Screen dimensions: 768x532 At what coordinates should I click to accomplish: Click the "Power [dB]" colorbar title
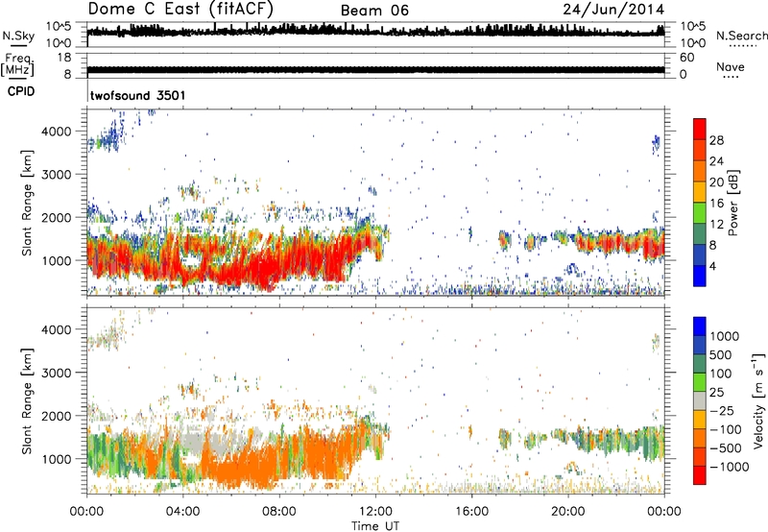[733, 203]
